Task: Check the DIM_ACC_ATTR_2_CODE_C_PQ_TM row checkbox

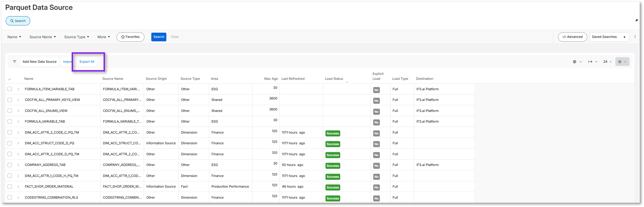Action: click(10, 133)
